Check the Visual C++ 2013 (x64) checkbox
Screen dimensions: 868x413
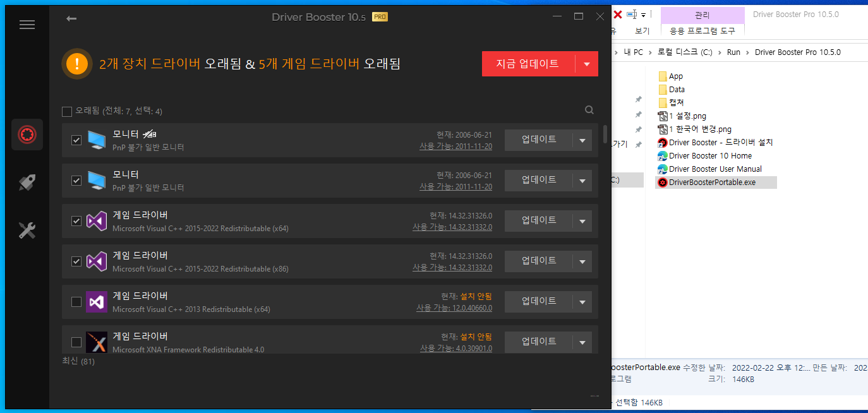tap(76, 302)
